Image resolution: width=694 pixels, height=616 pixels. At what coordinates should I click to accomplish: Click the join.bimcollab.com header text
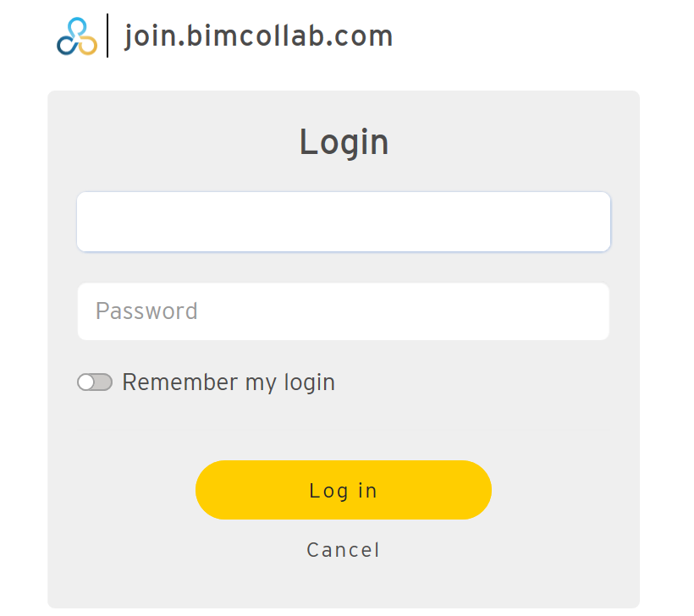coord(258,36)
